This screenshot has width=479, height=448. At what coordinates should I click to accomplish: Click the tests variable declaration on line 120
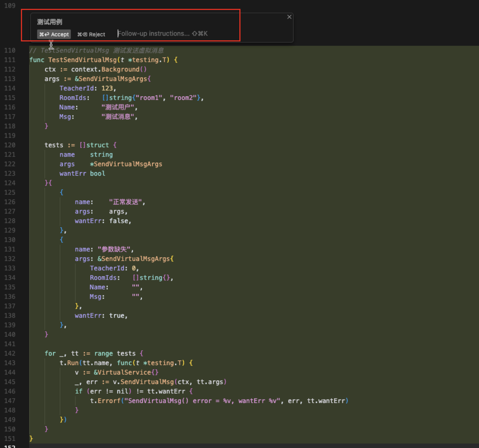coord(54,145)
